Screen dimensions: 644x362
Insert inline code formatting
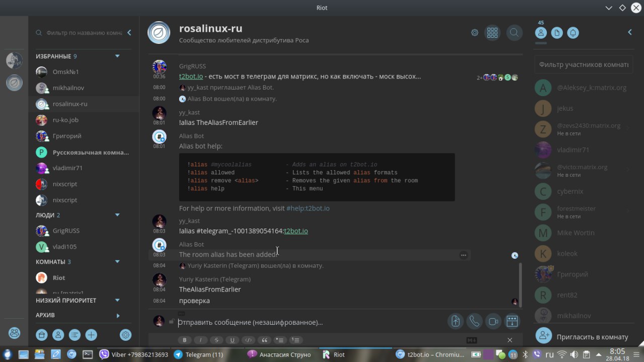249,340
